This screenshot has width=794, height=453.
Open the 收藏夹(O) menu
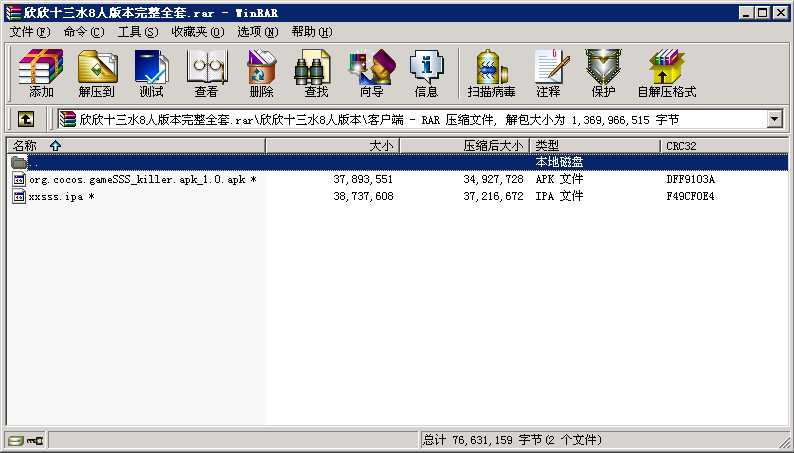point(197,32)
